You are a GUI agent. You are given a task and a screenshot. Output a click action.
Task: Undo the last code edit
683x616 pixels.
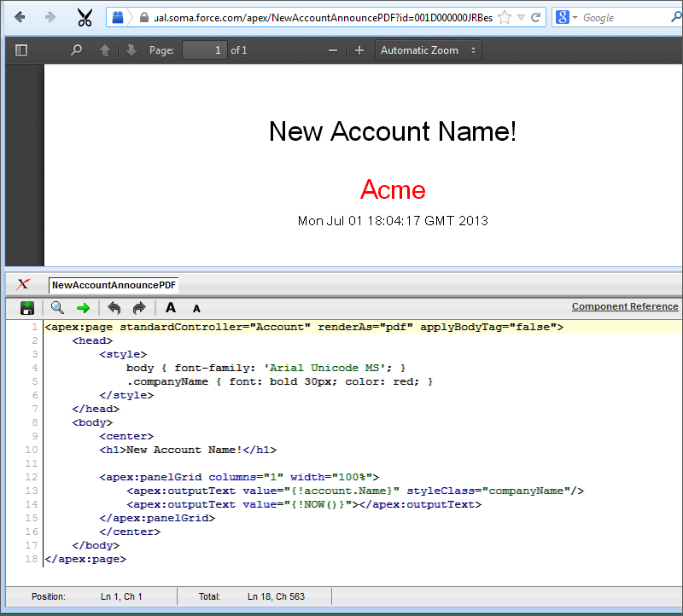(113, 308)
